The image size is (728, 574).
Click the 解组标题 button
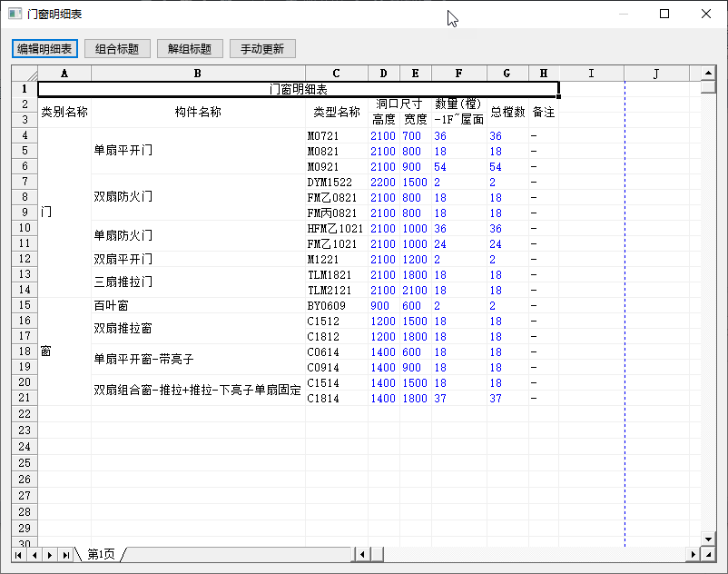point(190,49)
